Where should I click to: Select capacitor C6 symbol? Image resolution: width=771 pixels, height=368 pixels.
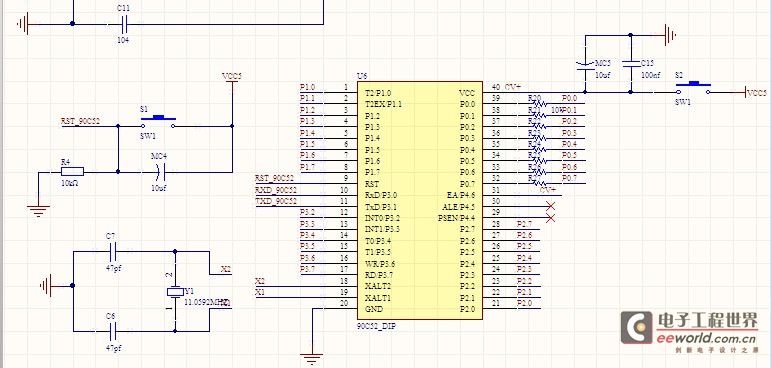(x=113, y=331)
